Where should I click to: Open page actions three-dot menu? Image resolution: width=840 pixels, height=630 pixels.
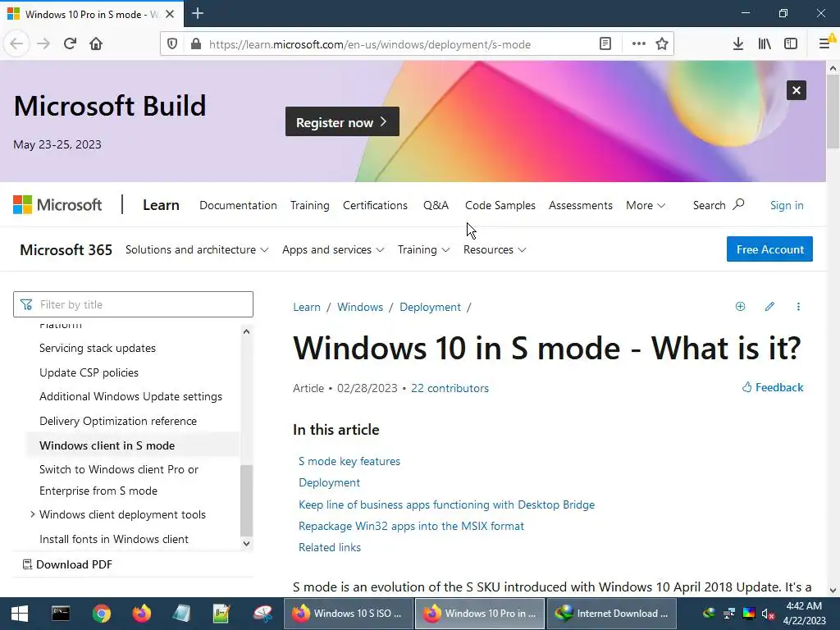(638, 44)
